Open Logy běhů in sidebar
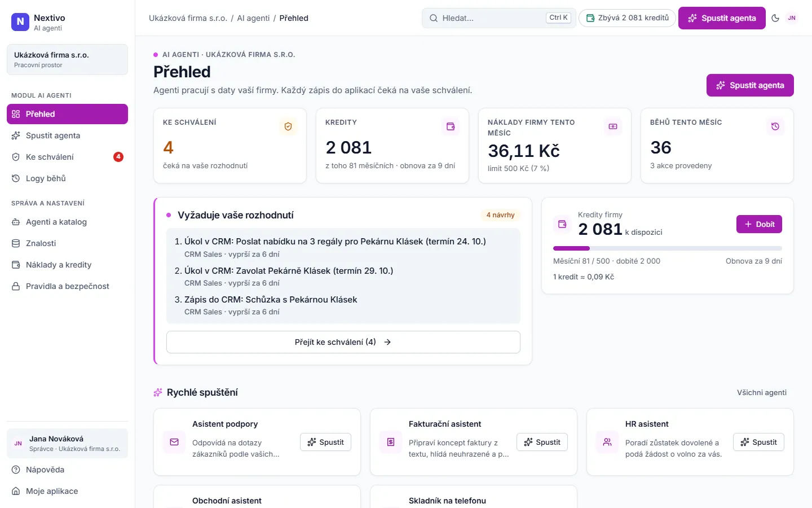The width and height of the screenshot is (812, 508). pyautogui.click(x=67, y=178)
